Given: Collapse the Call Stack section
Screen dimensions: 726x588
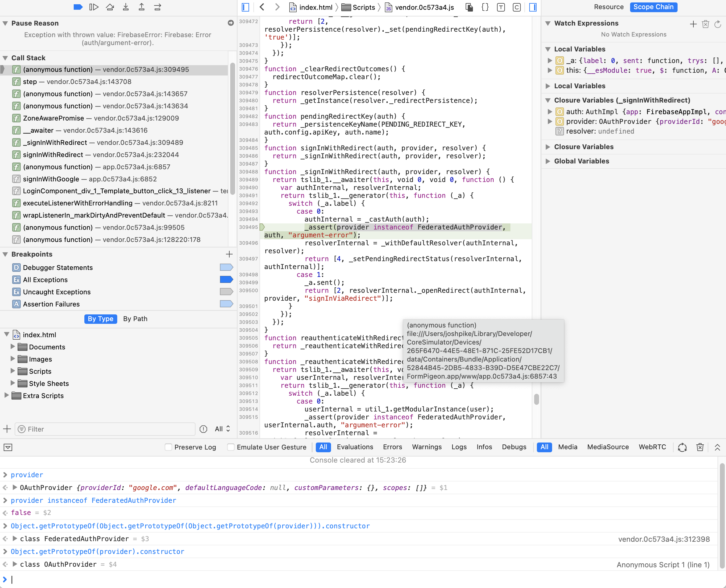Looking at the screenshot, I should tap(5, 58).
